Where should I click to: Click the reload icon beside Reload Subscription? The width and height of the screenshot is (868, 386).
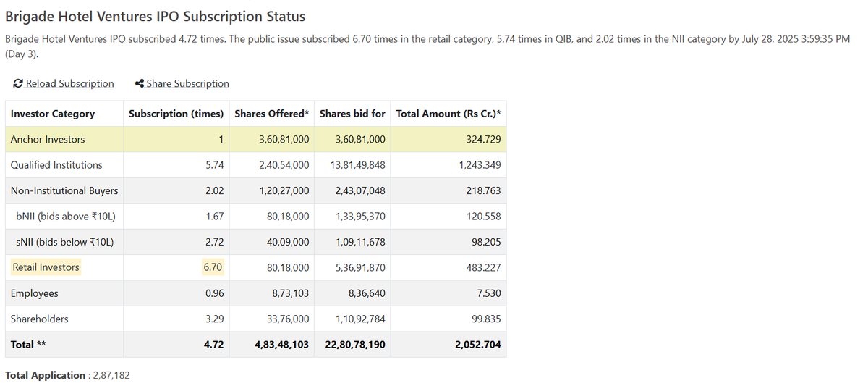tap(19, 83)
